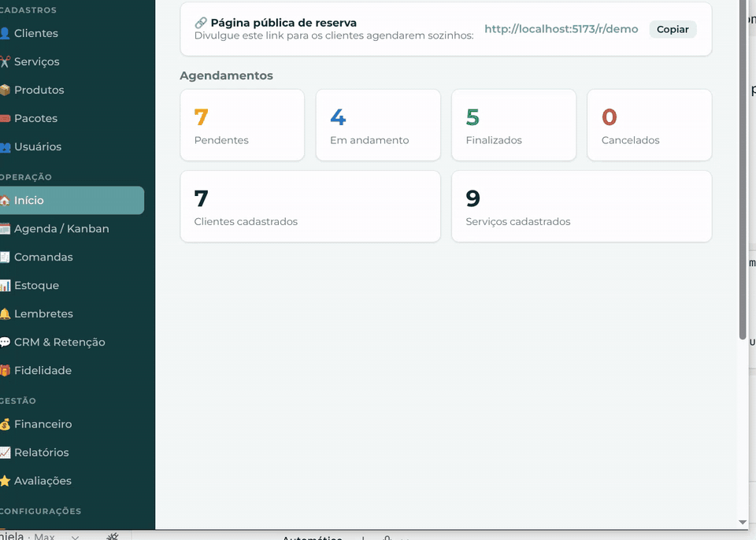Click the Agendamentos section heading
This screenshot has height=540, width=756.
[226, 76]
